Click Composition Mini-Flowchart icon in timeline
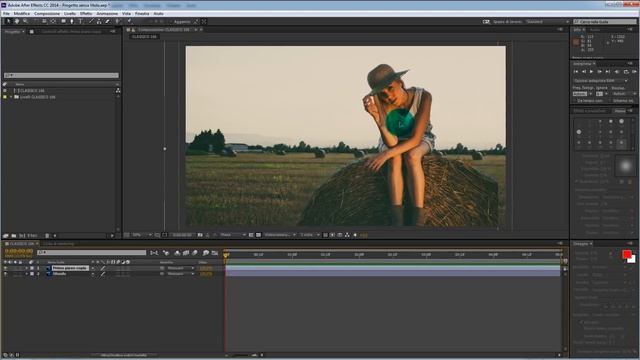 [154, 253]
